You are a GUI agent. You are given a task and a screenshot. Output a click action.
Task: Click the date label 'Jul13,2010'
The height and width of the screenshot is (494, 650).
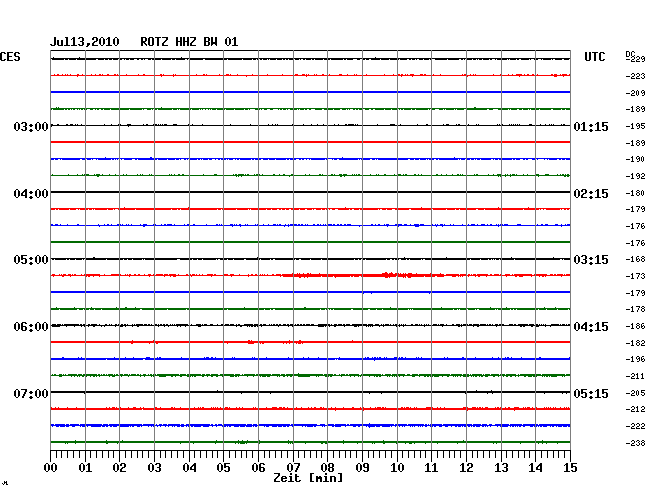[x=85, y=42]
